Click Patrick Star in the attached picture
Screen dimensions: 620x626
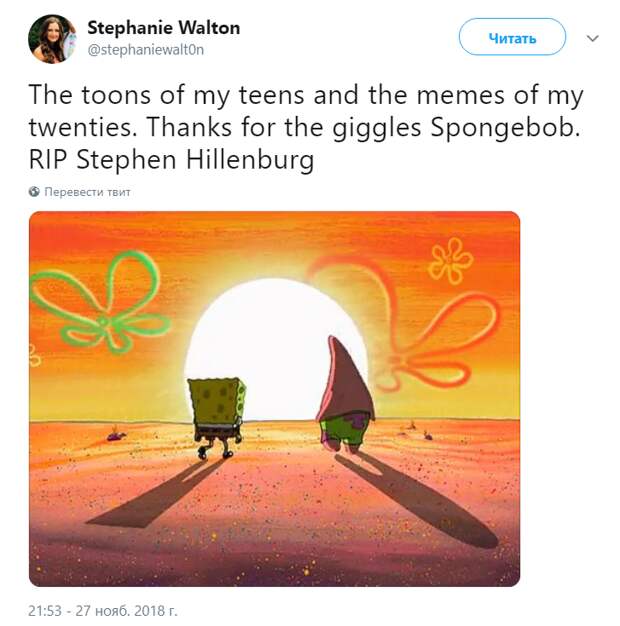[x=345, y=395]
